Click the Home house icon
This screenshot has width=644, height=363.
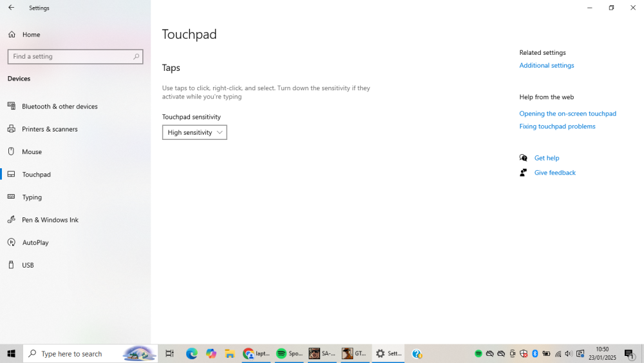pyautogui.click(x=12, y=35)
